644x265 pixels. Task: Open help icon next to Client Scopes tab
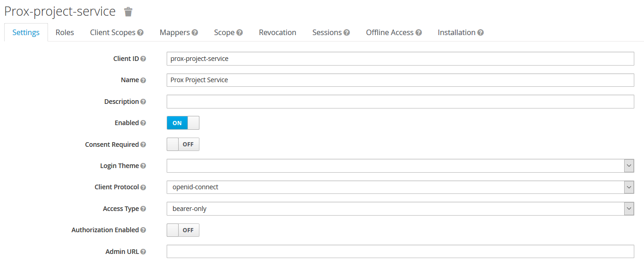(140, 33)
